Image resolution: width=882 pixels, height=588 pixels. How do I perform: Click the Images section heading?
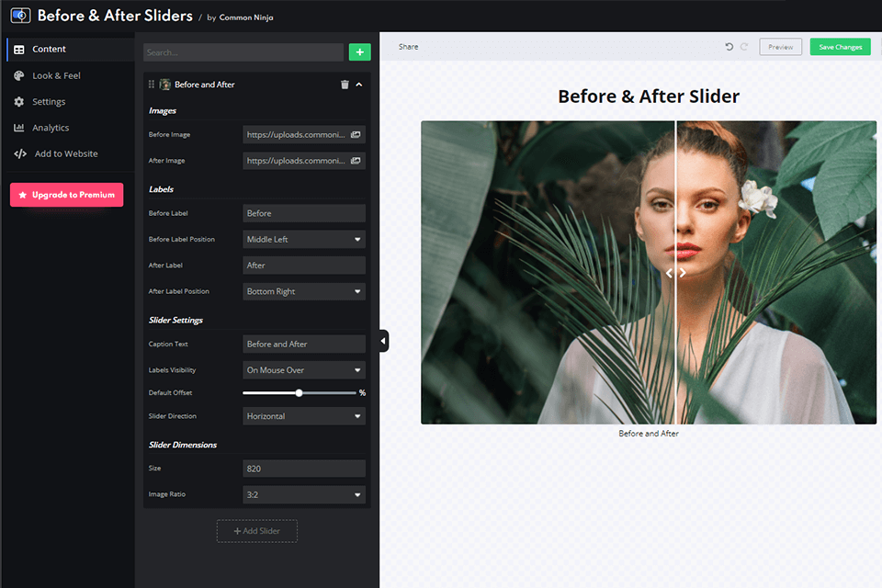click(162, 111)
